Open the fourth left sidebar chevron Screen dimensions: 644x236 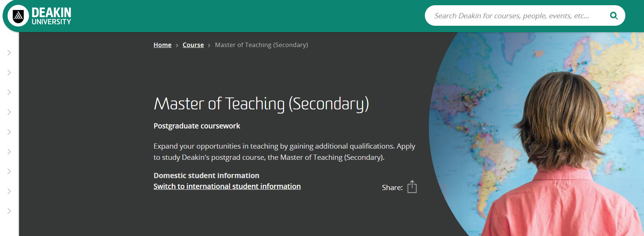(x=9, y=112)
